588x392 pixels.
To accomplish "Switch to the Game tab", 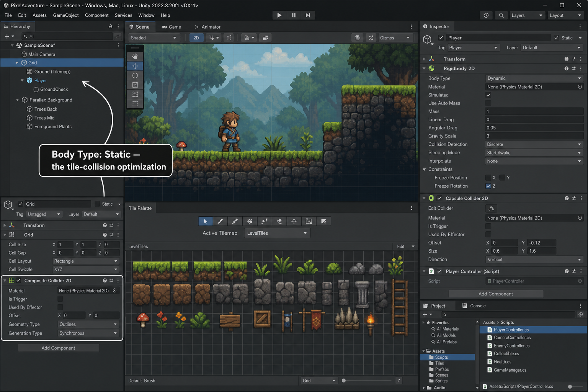I will [x=171, y=27].
